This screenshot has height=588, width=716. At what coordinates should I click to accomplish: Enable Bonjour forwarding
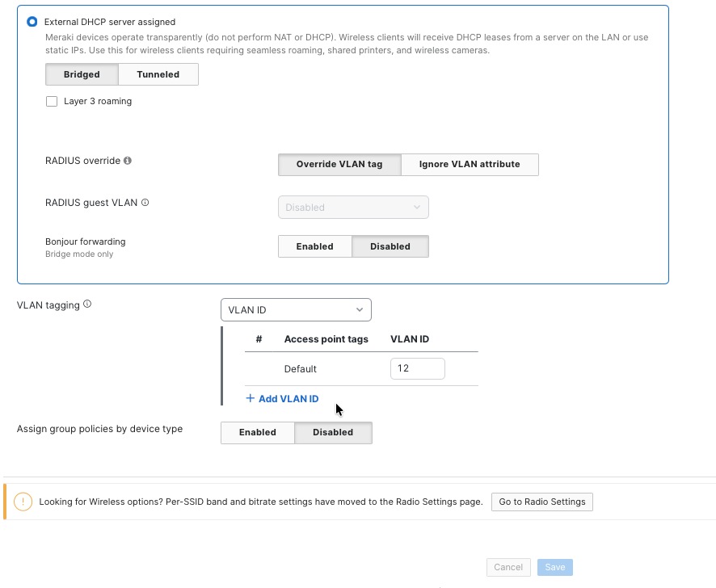point(314,246)
